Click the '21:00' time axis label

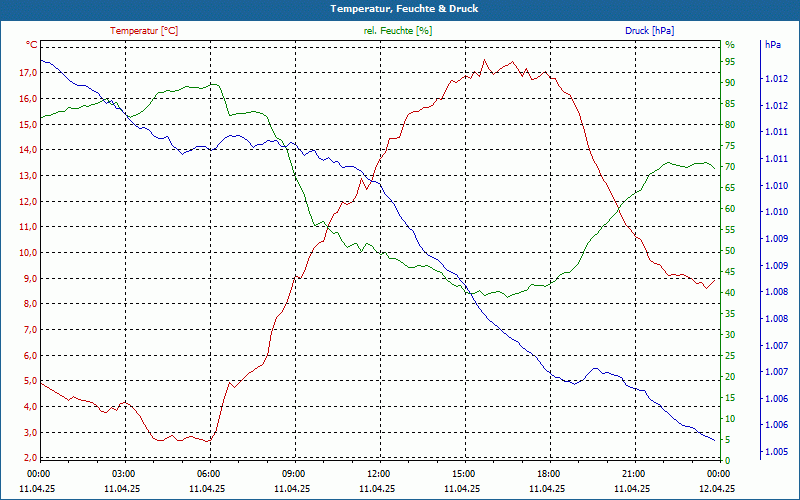634,474
